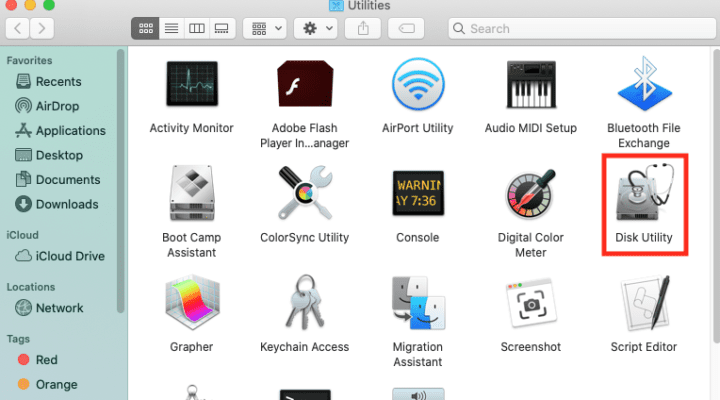Open the gear Action menu

[x=315, y=28]
